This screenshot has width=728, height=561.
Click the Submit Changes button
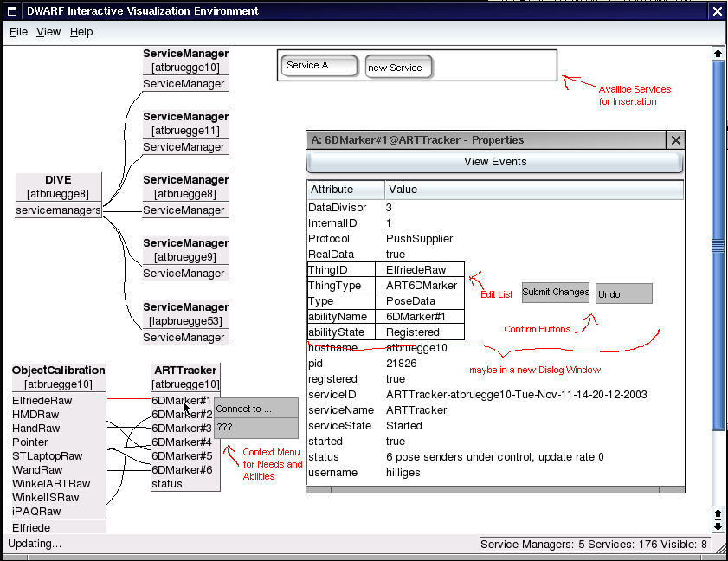(556, 293)
